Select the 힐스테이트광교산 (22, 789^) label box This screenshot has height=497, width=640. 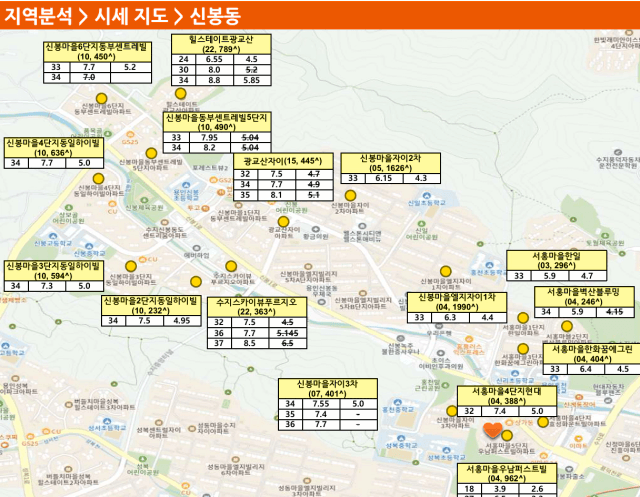click(x=221, y=44)
